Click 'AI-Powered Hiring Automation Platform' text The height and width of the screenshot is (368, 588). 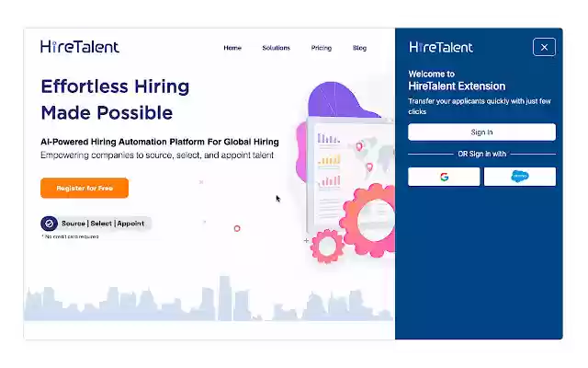point(122,142)
